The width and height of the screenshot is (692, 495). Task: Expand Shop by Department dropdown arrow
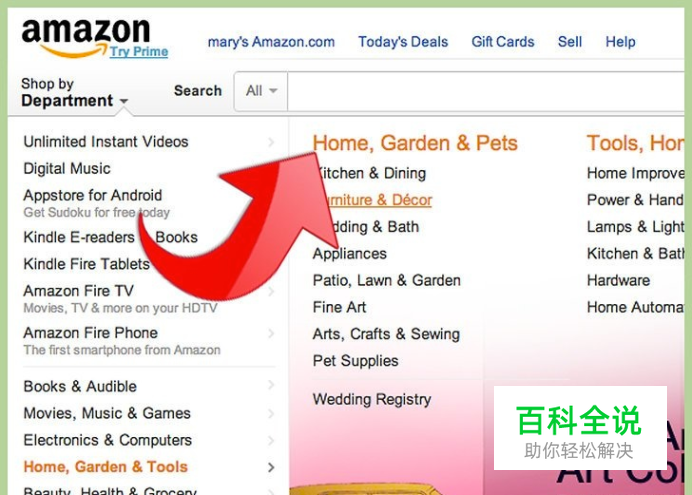click(124, 101)
